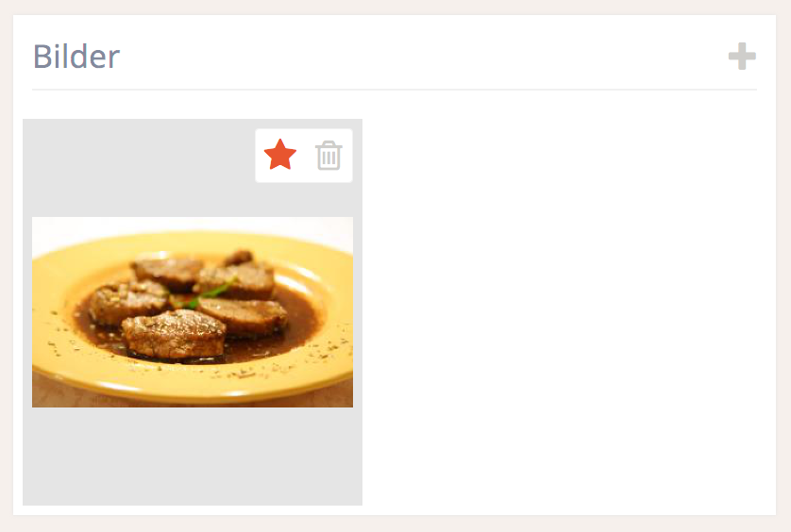791x532 pixels.
Task: Remove the photo with the bin icon
Action: [x=328, y=156]
